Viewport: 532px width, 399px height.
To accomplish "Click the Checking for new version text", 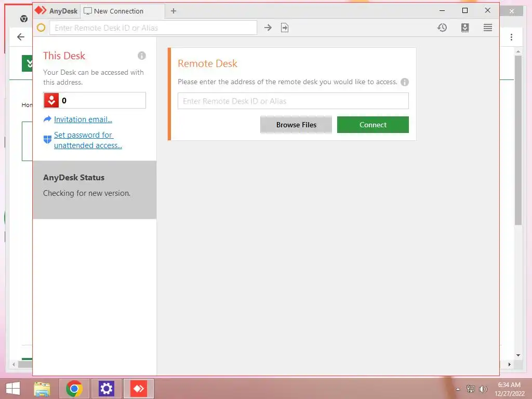I will click(x=87, y=193).
